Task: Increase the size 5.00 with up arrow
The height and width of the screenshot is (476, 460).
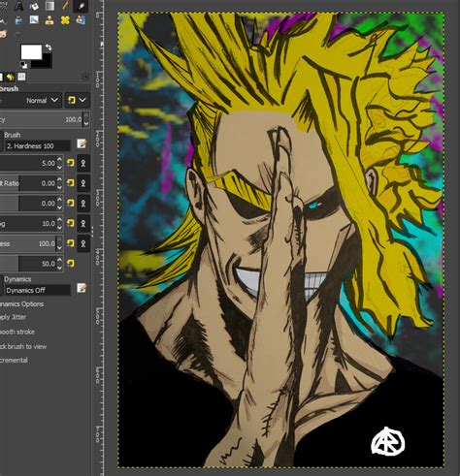Action: click(59, 160)
